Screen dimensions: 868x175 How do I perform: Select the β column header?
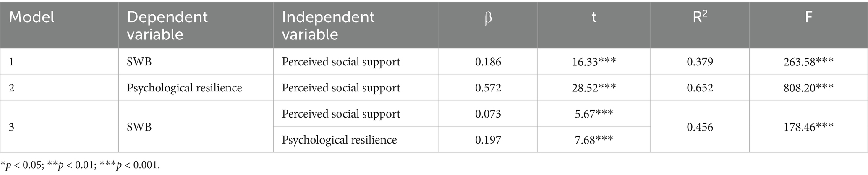click(488, 18)
